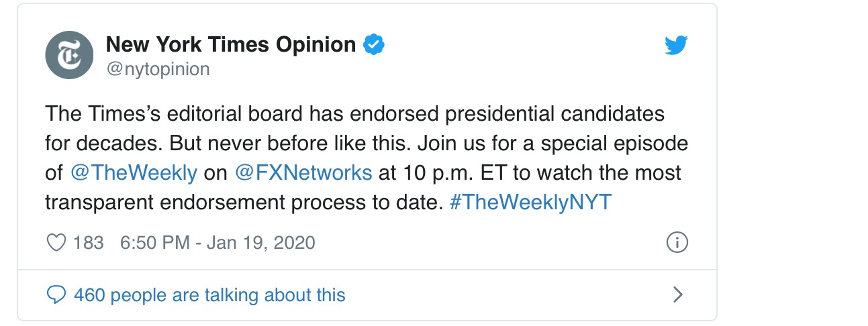The image size is (868, 326).
Task: Click the speech bubble reply icon
Action: click(56, 294)
